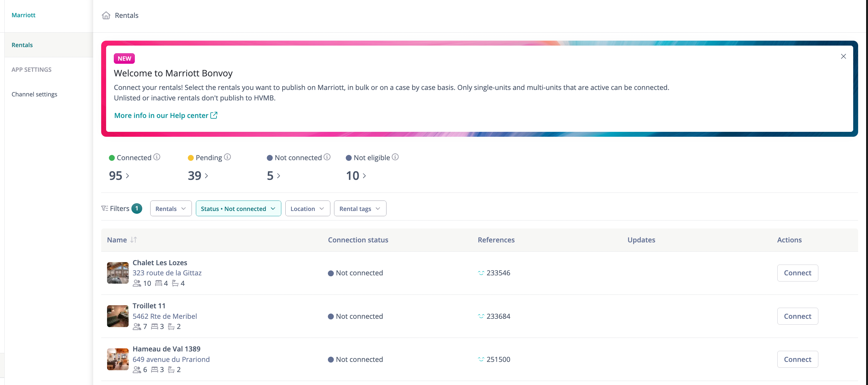Dismiss the Welcome to Marriott Bonvoy banner
Image resolution: width=868 pixels, height=385 pixels.
coord(843,57)
